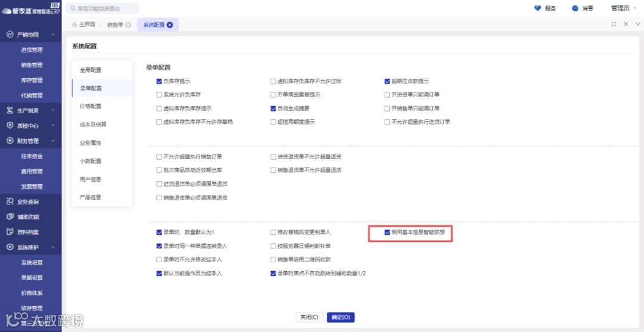
Task: Close the 系统配置 tab
Action: click(169, 24)
